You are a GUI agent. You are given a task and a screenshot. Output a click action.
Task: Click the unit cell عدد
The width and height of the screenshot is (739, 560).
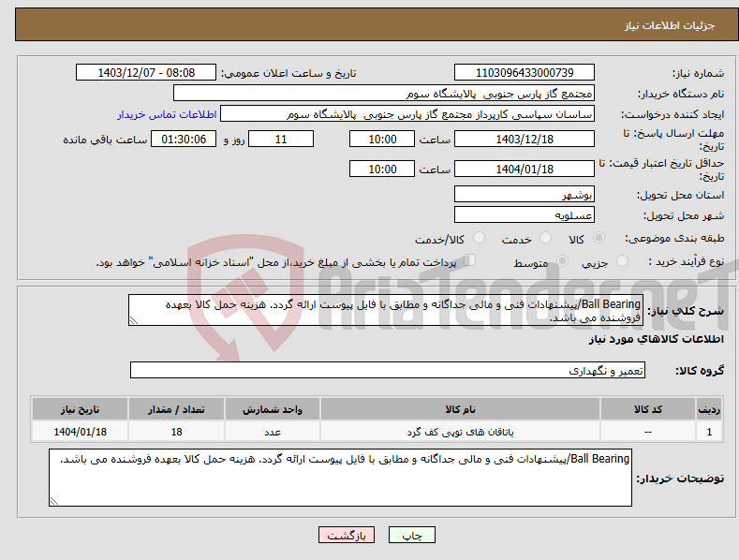pyautogui.click(x=273, y=432)
